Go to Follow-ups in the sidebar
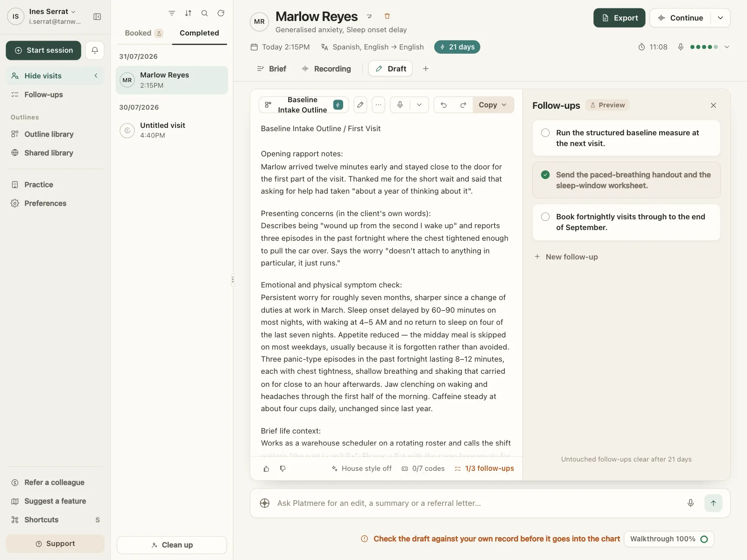 [x=55, y=95]
